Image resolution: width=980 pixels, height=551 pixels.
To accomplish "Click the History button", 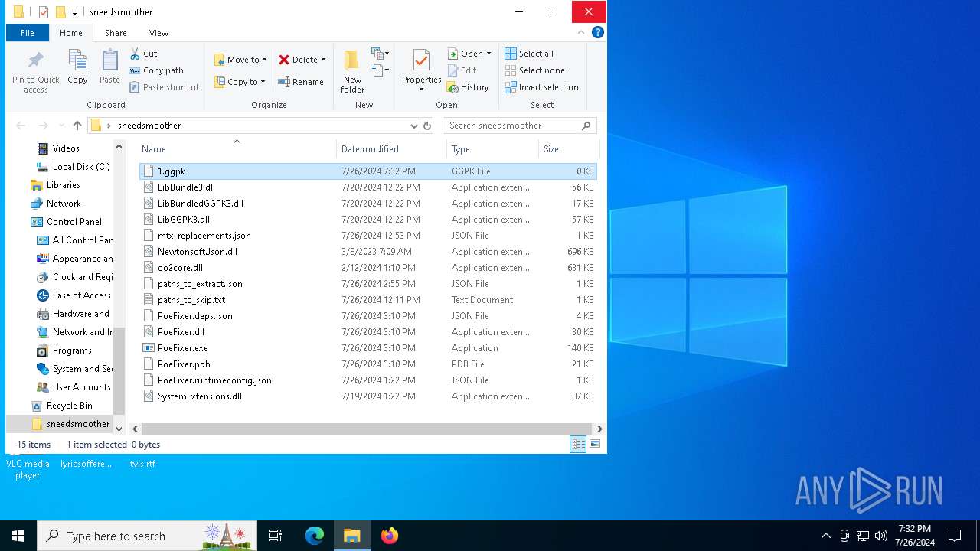I will click(x=468, y=87).
